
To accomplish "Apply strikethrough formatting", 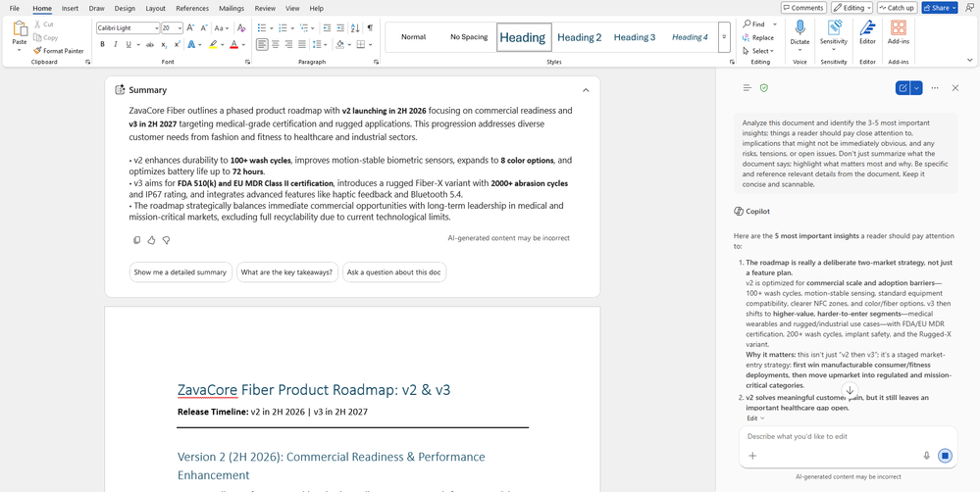I will pyautogui.click(x=149, y=44).
